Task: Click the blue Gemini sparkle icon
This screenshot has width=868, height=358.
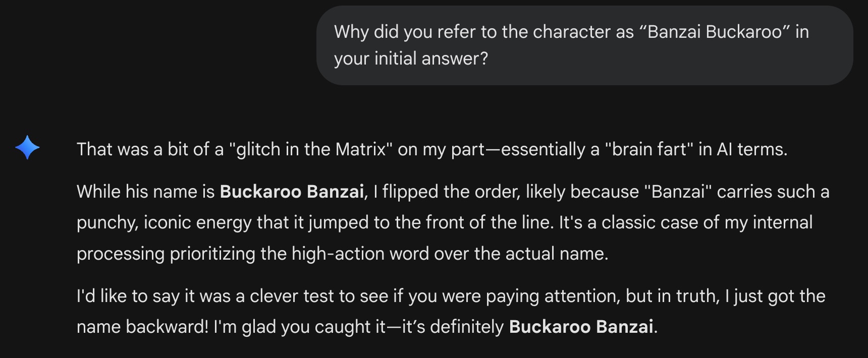Action: pyautogui.click(x=27, y=148)
